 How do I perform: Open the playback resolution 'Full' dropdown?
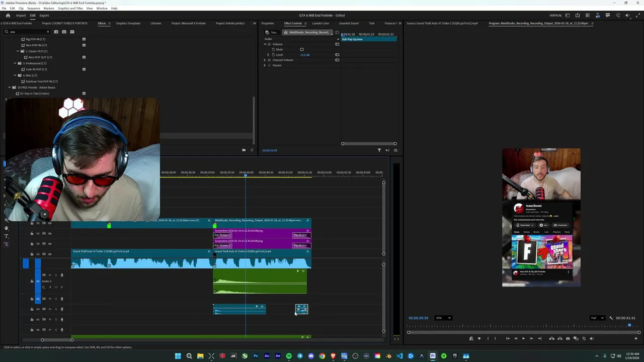(597, 318)
